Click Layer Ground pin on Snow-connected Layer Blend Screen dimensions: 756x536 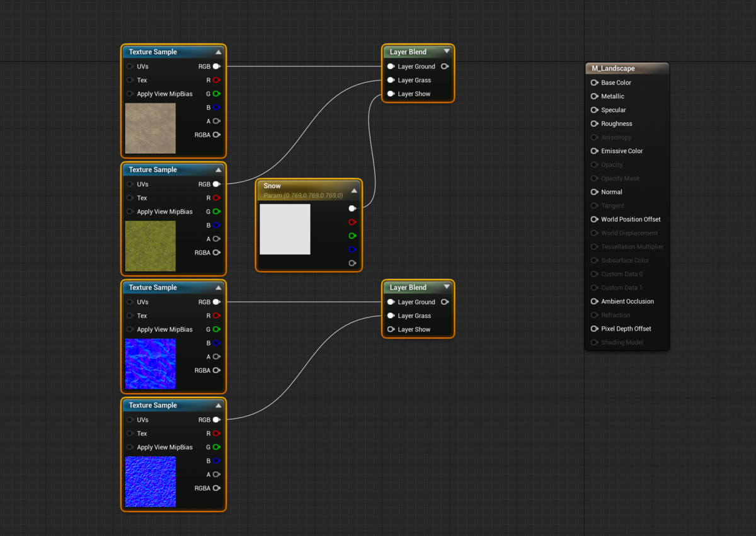[391, 66]
